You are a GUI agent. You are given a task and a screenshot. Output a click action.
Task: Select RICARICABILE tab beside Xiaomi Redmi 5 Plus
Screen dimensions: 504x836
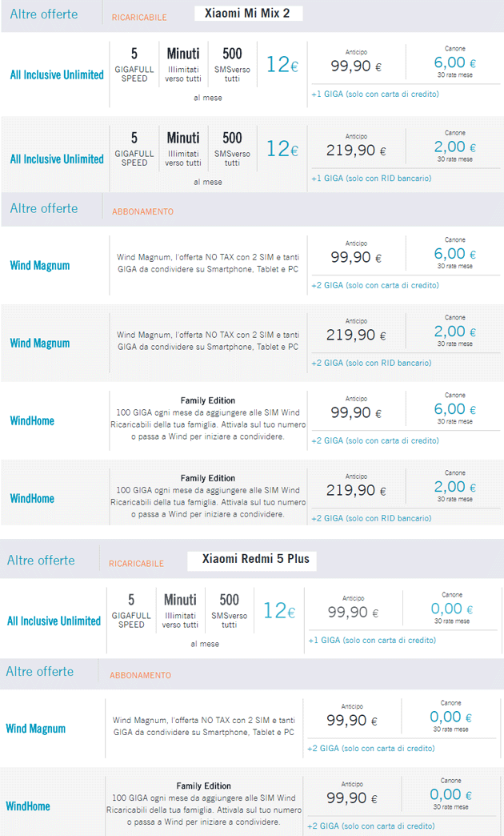[136, 563]
